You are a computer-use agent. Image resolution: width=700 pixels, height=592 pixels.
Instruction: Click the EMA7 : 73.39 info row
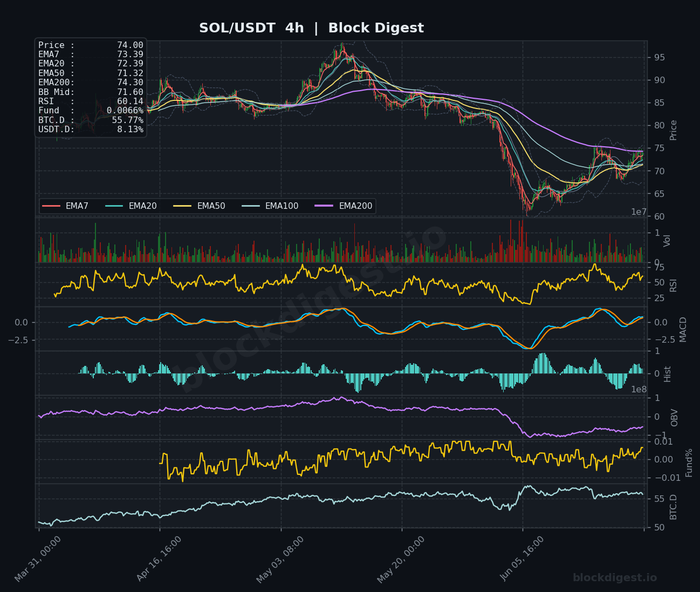pyautogui.click(x=91, y=55)
